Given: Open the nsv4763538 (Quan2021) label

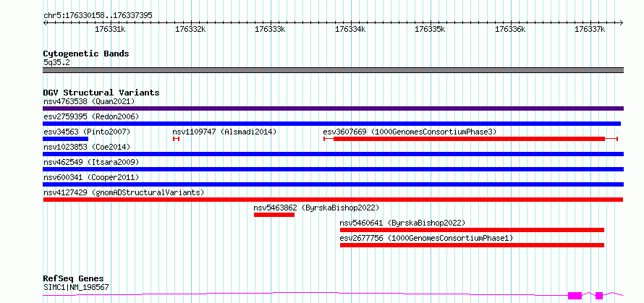Looking at the screenshot, I should pyautogui.click(x=89, y=101).
